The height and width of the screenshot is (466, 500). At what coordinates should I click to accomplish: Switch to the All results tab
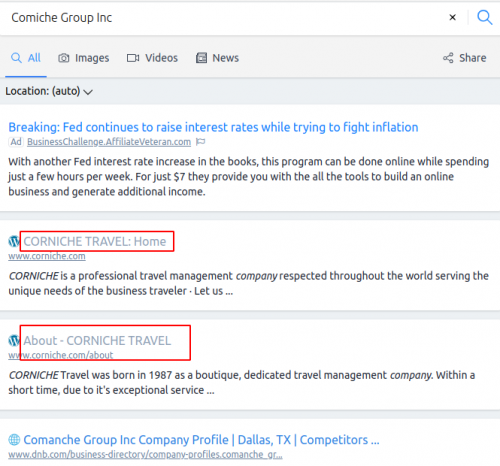coord(26,58)
